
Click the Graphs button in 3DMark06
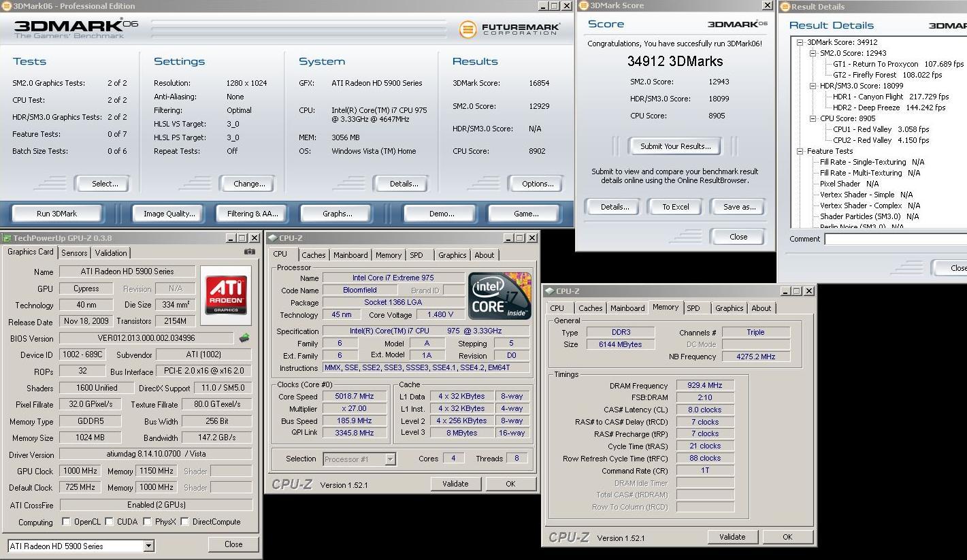[x=338, y=214]
